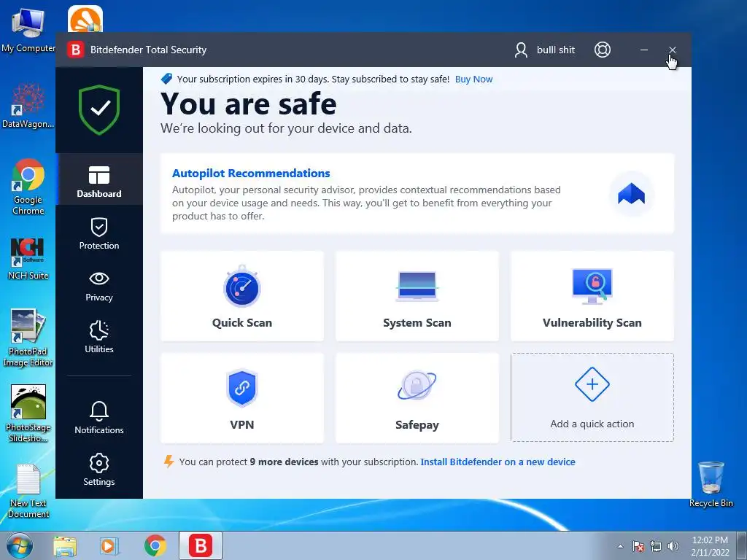Add a quick action tile
Image resolution: width=747 pixels, height=560 pixels.
[x=592, y=397]
